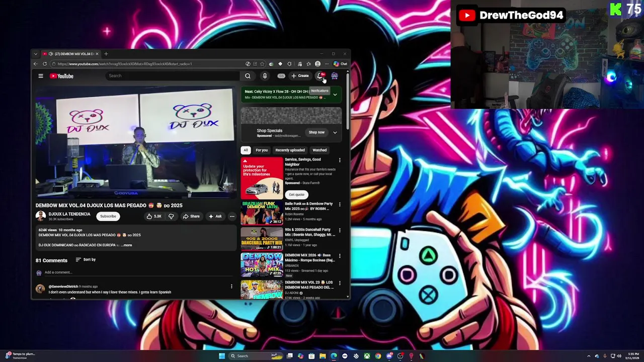Open options for DEMBOW MIX 2026 video
The image size is (644, 362).
(x=340, y=256)
